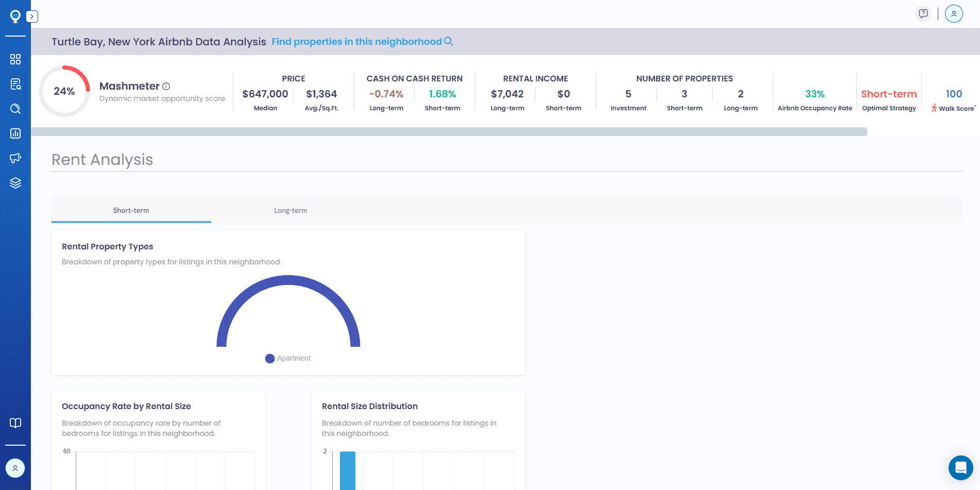Click the blue bar in Rental Size Distribution
980x490 pixels.
tap(348, 470)
